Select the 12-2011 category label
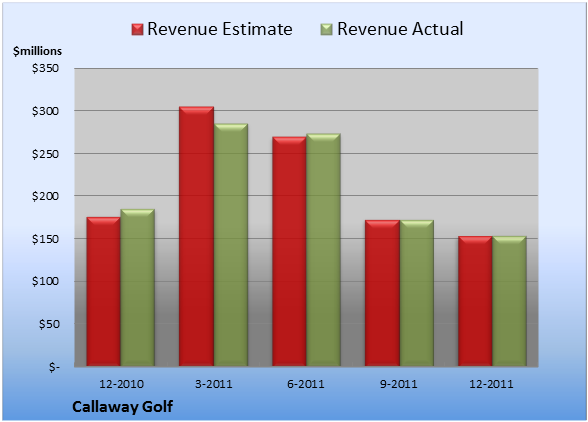The width and height of the screenshot is (588, 422). pyautogui.click(x=491, y=384)
